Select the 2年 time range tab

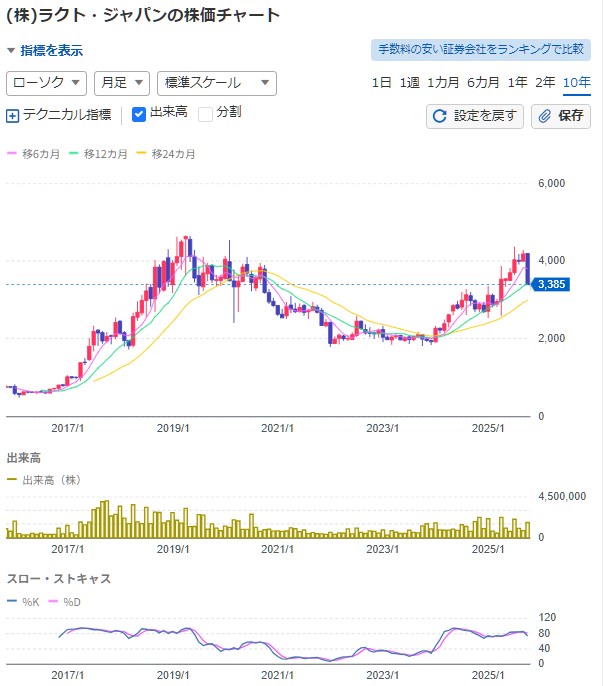(x=545, y=83)
